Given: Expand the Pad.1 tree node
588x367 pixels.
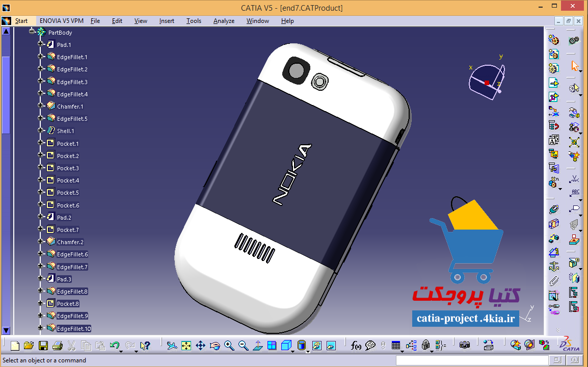Looking at the screenshot, I should (x=41, y=44).
